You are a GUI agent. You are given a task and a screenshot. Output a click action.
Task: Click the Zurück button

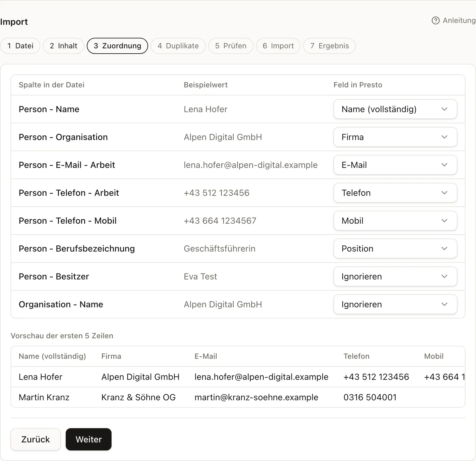(36, 439)
